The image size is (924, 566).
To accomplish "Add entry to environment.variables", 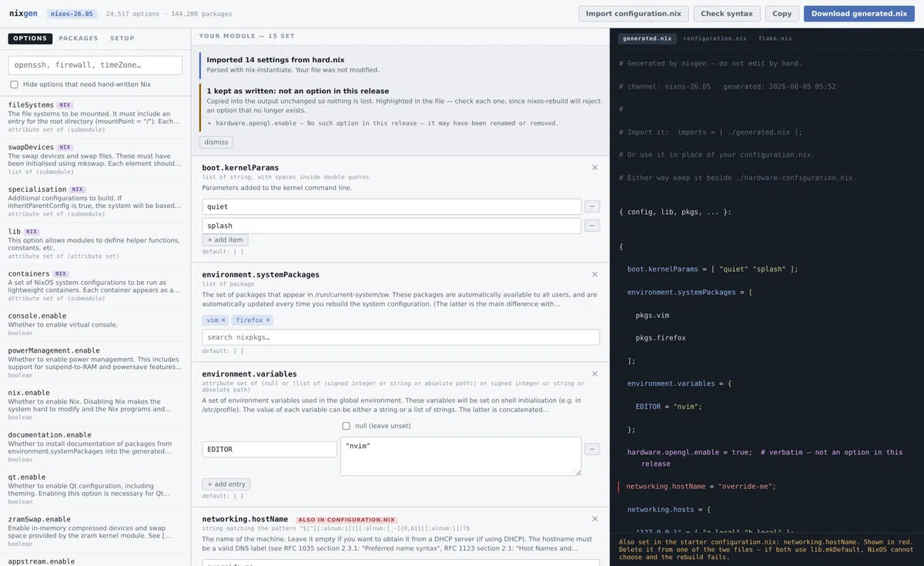I will pos(226,484).
